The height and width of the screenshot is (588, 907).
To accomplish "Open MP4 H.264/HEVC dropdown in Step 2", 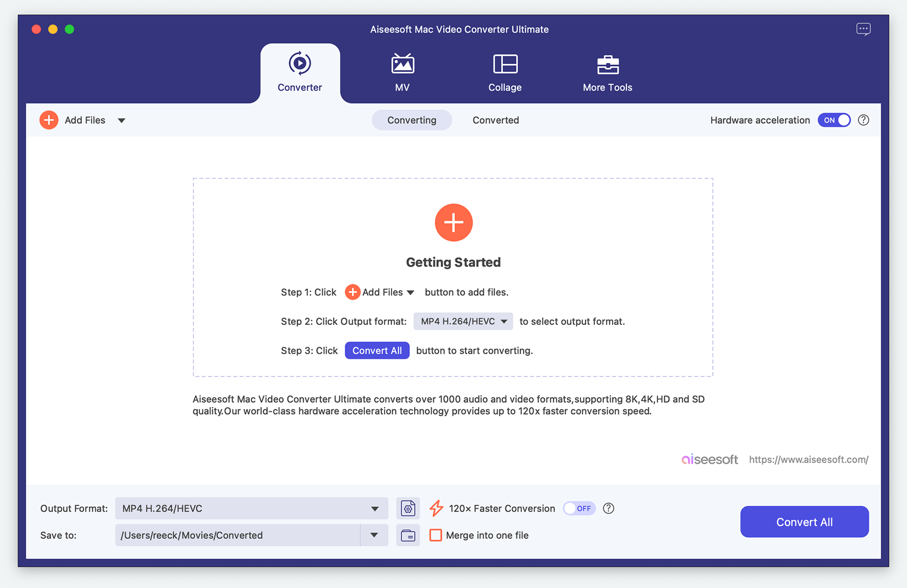I will pyautogui.click(x=463, y=321).
